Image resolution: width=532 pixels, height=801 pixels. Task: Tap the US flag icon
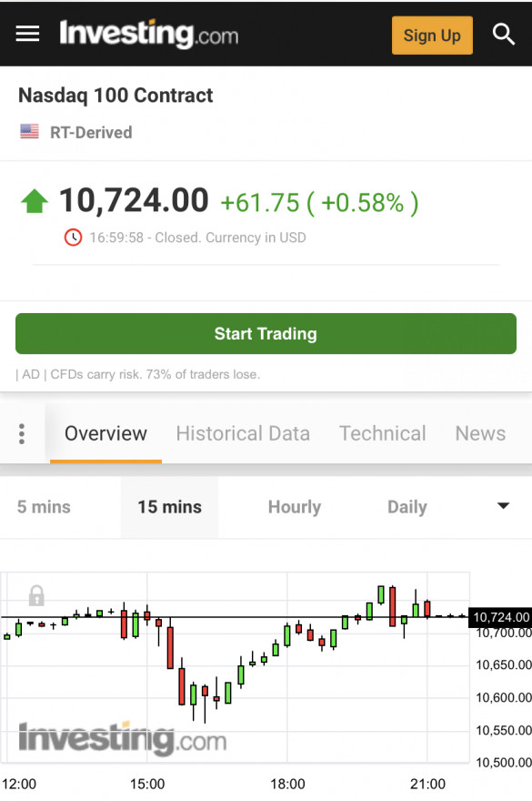point(30,132)
